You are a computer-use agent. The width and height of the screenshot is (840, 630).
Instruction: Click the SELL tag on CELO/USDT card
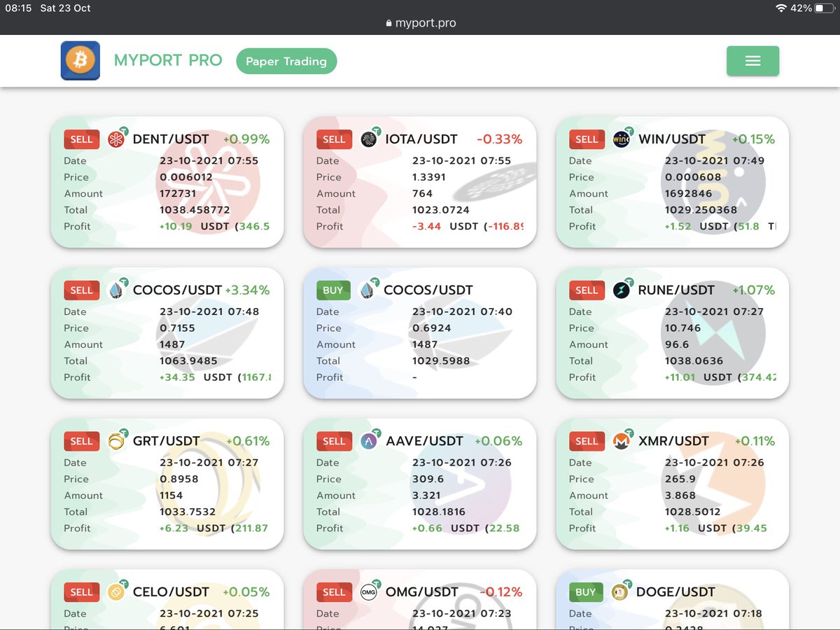[81, 592]
